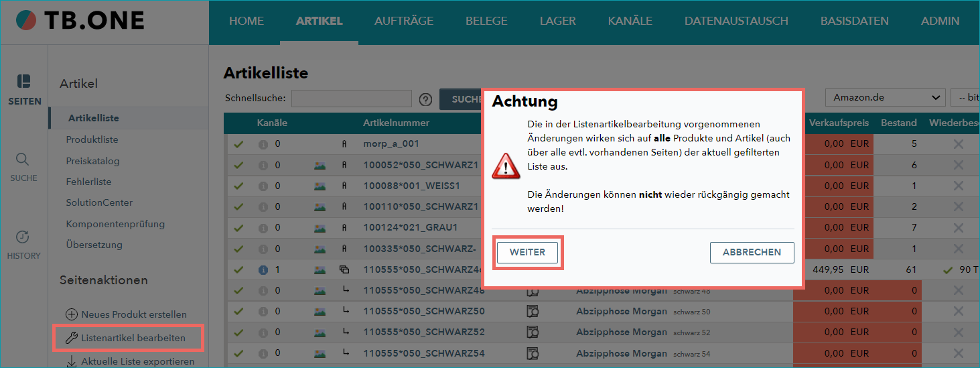
Task: Click the article type icon in row 100110*050_SCHWARZ1
Action: [344, 206]
